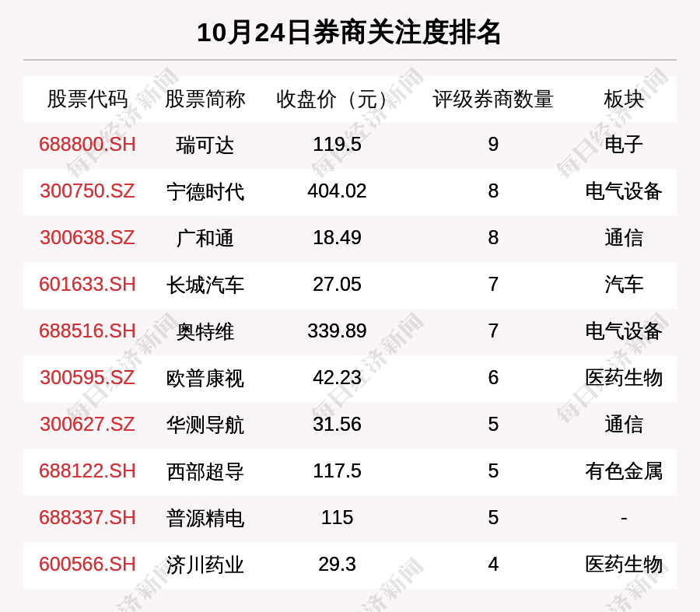The image size is (700, 612).
Task: Click broker count 7 for 长城汽车
Action: point(493,285)
